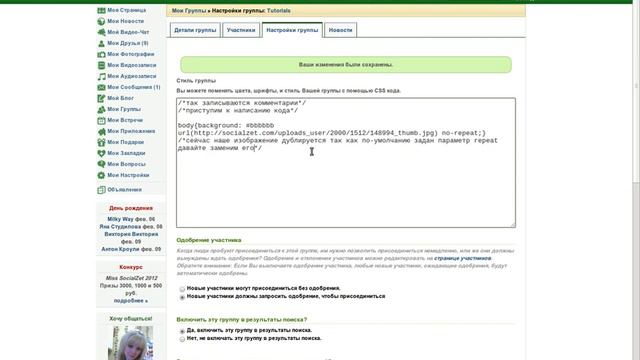The width and height of the screenshot is (640, 360).
Task: Switch to the Детали группы tab
Action: [195, 30]
